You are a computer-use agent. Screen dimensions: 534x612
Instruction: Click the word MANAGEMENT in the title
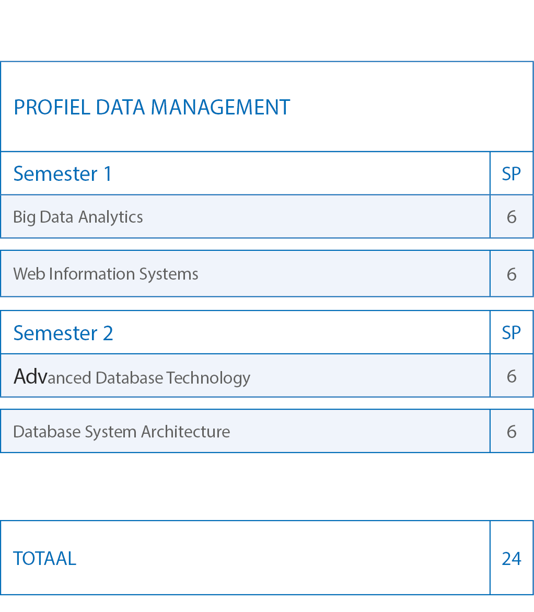pos(220,107)
